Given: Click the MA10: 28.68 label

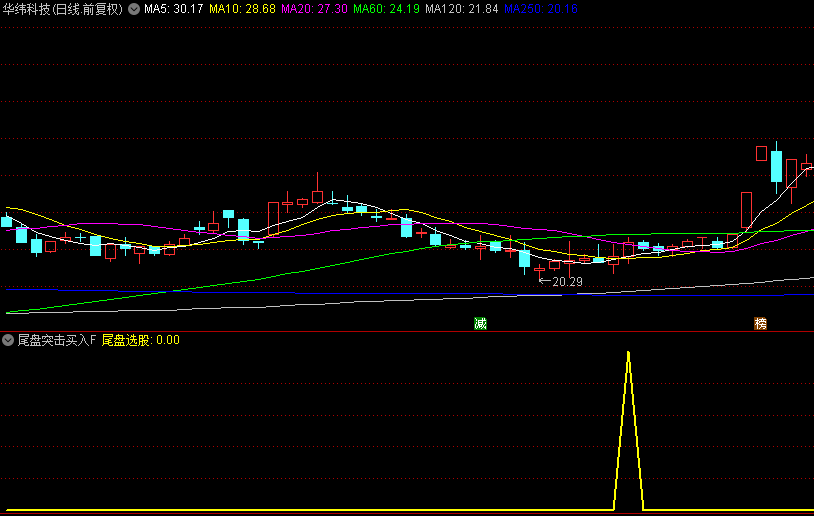Looking at the screenshot, I should [x=242, y=9].
